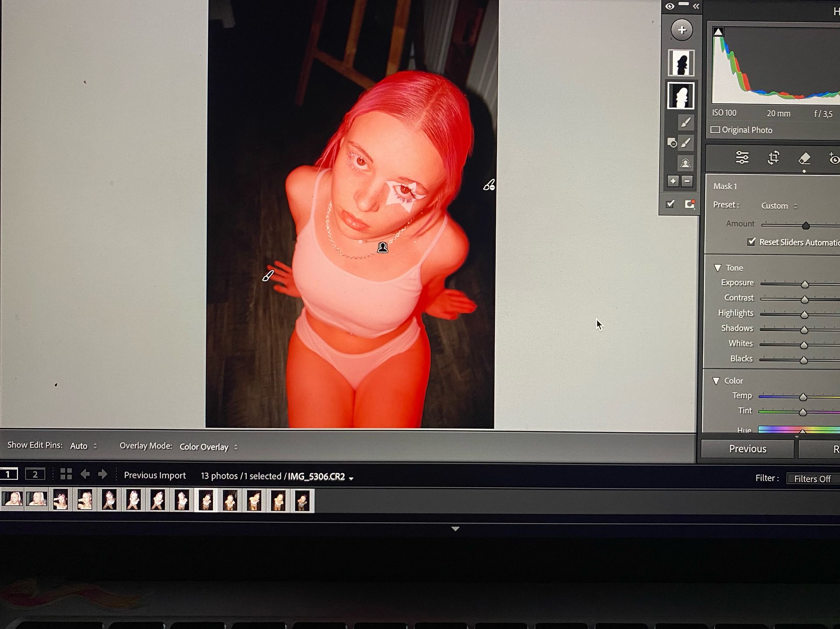Uncheck Reset Sliders Automatically checkbox
The width and height of the screenshot is (840, 629).
click(751, 241)
